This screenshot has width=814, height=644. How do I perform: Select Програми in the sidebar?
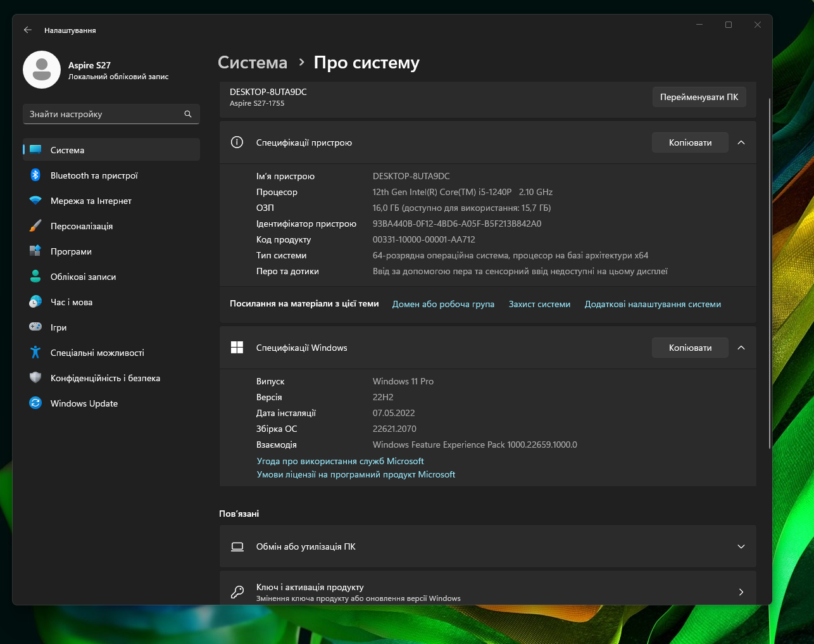(x=111, y=251)
